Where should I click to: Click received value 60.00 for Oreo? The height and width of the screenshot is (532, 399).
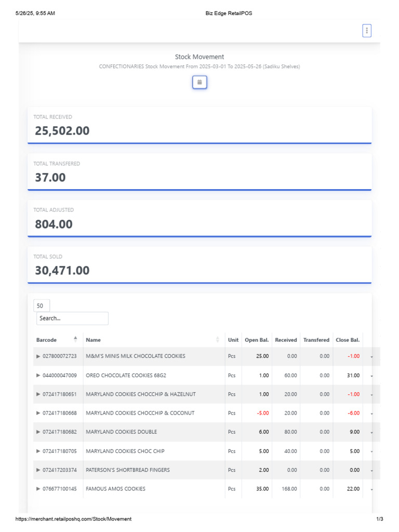291,375
